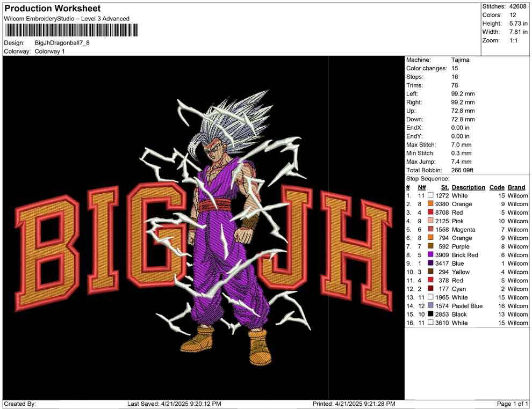Click the BIG JH embroidery design preview

[x=204, y=228]
